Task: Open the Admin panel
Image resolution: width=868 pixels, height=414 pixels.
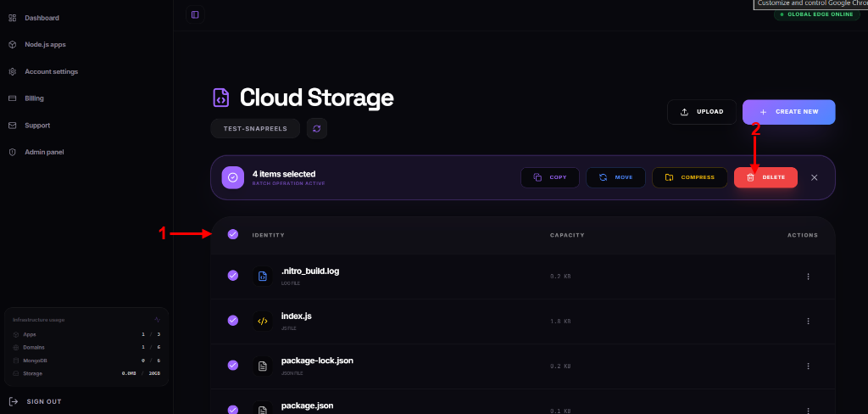Action: [x=44, y=152]
